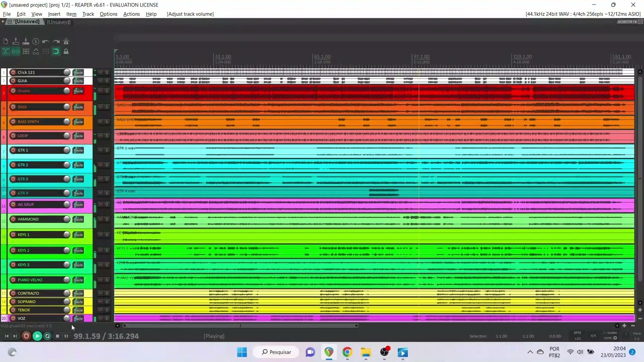Open the View menu
The height and width of the screenshot is (362, 644).
[37, 14]
